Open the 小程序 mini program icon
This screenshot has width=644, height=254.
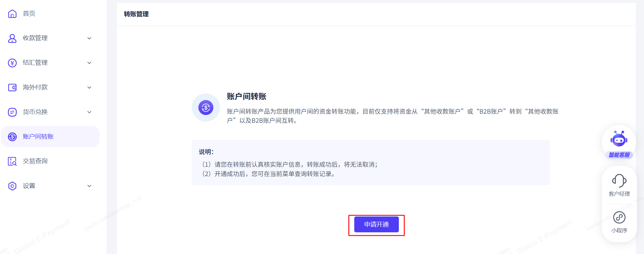click(x=619, y=221)
